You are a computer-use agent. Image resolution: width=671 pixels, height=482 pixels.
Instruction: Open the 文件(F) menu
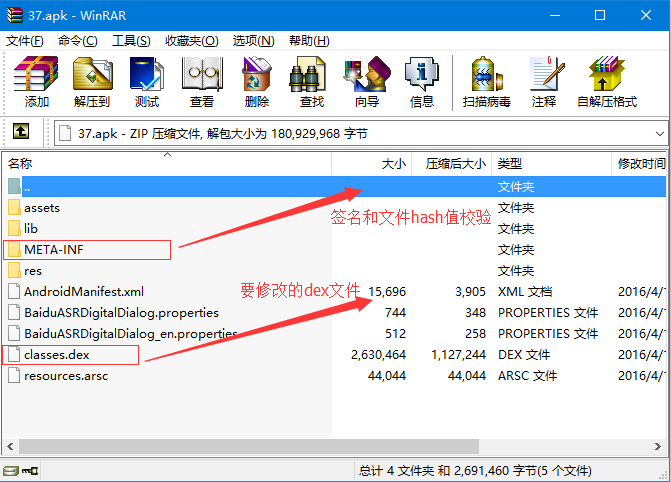[x=24, y=41]
